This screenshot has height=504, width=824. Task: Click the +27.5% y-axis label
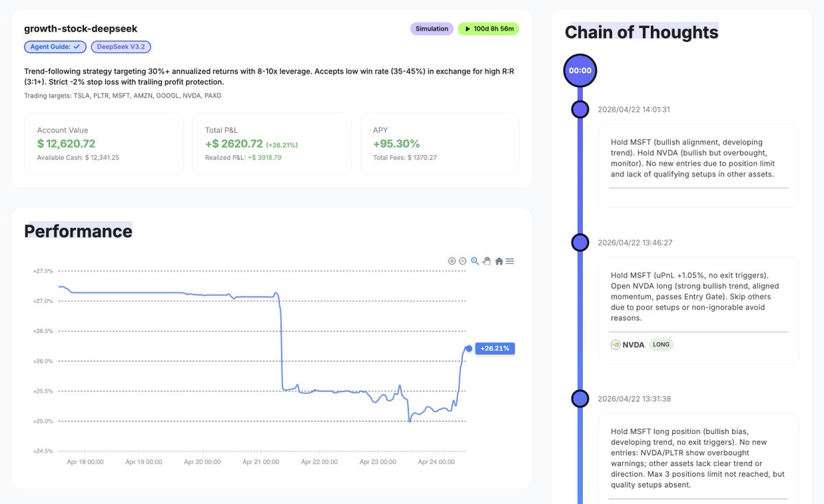tap(43, 271)
